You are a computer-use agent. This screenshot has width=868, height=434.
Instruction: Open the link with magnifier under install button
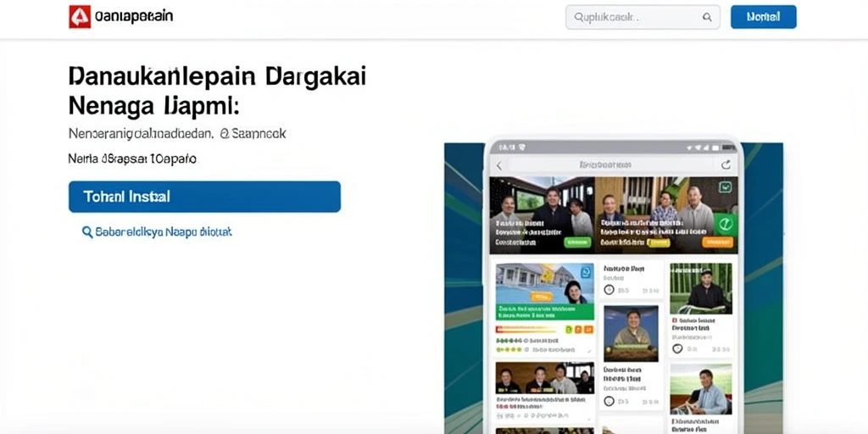tap(157, 232)
